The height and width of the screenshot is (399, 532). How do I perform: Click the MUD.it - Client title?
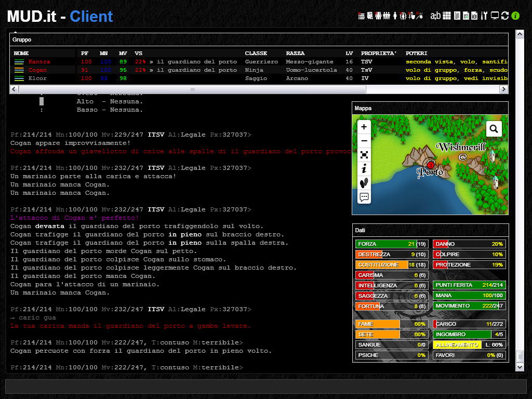[x=60, y=16]
